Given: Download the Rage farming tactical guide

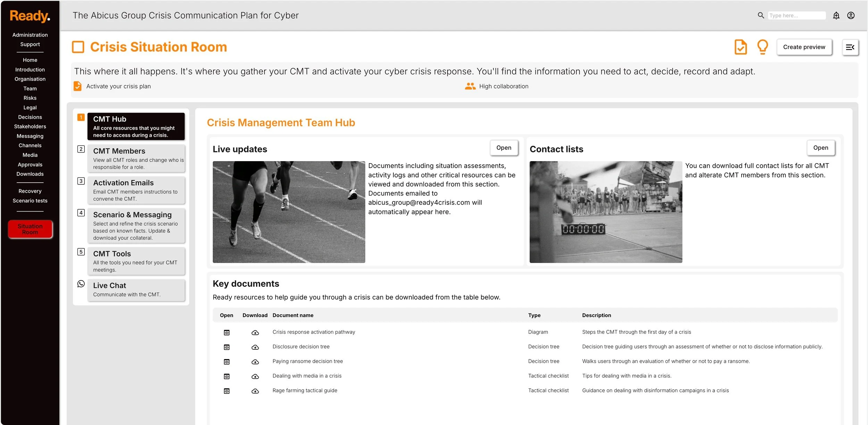Looking at the screenshot, I should [255, 391].
